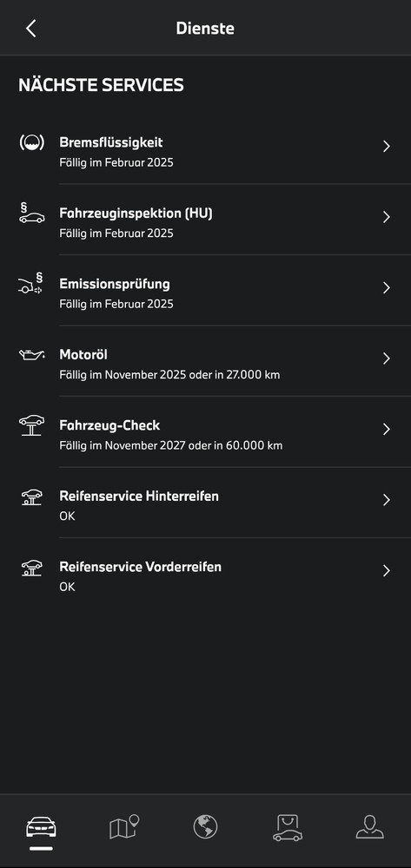Image resolution: width=411 pixels, height=868 pixels.
Task: Open the profile tab
Action: (x=370, y=827)
